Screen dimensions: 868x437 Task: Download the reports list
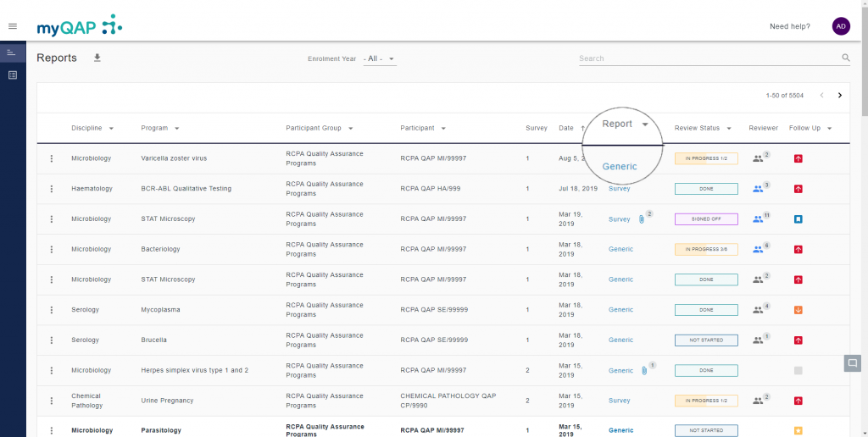[97, 58]
